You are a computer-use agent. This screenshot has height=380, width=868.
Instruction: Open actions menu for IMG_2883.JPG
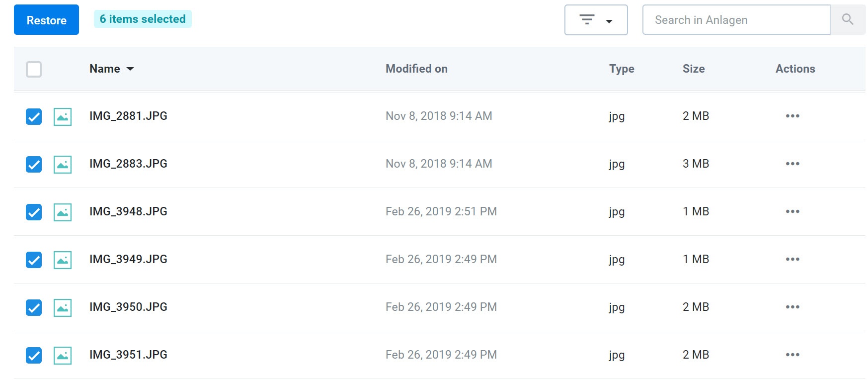point(792,164)
